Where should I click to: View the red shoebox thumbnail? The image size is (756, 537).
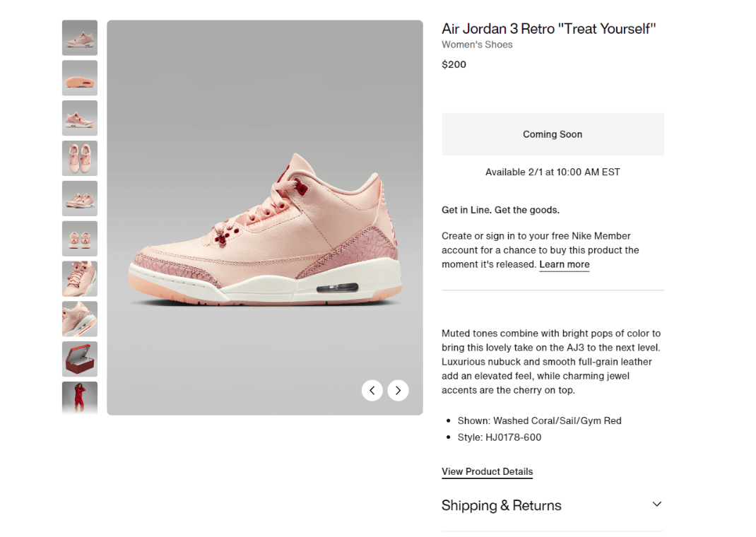80,359
